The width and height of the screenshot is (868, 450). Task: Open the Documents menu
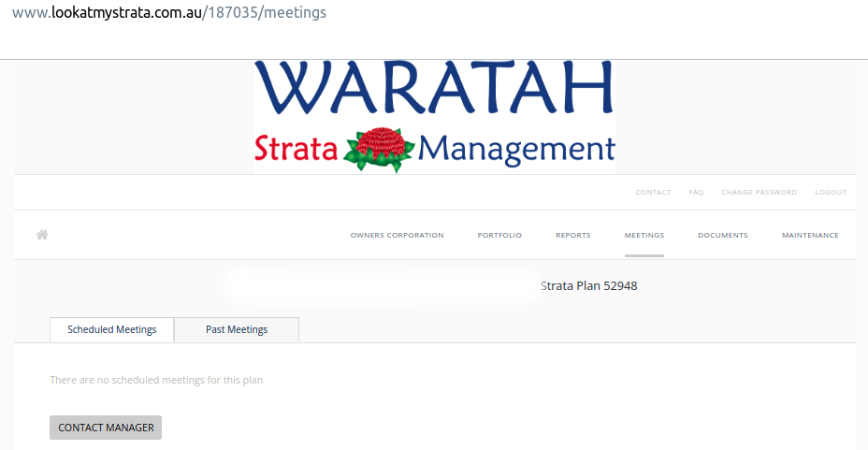(x=722, y=235)
